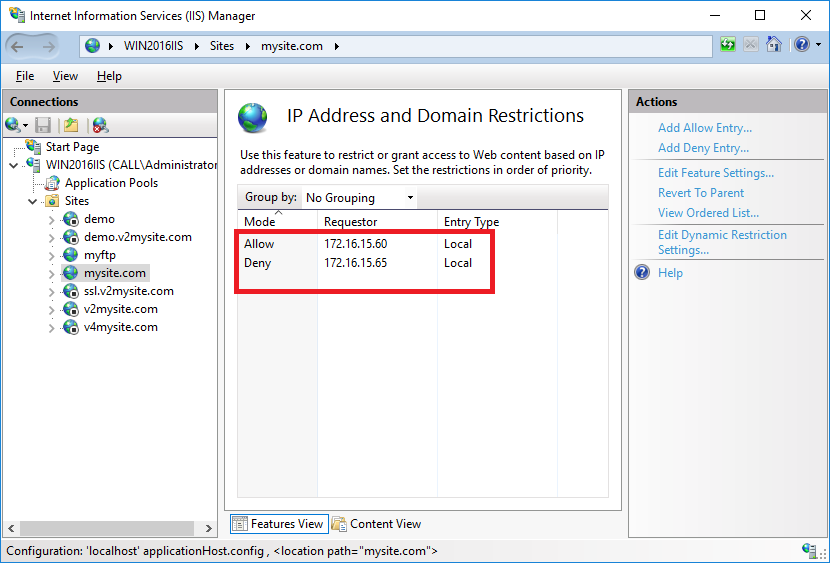Expand the myftp node
830x563 pixels.
click(x=51, y=256)
